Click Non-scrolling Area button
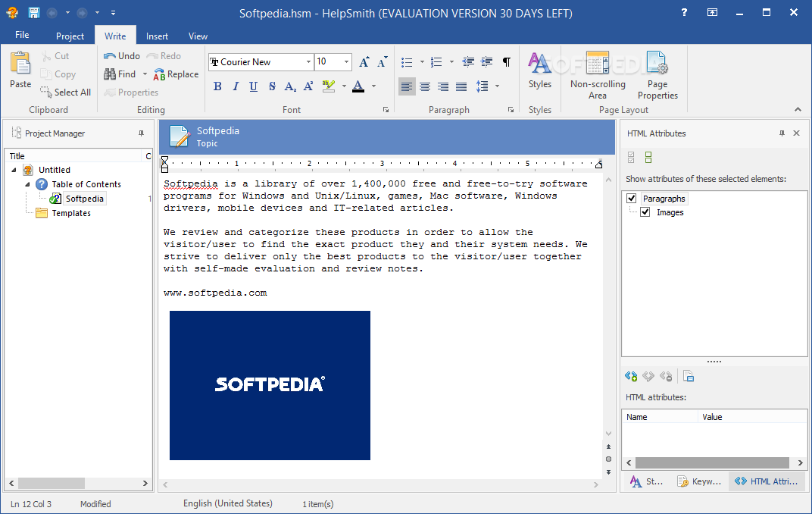Screen dimensions: 812x514 (x=598, y=75)
